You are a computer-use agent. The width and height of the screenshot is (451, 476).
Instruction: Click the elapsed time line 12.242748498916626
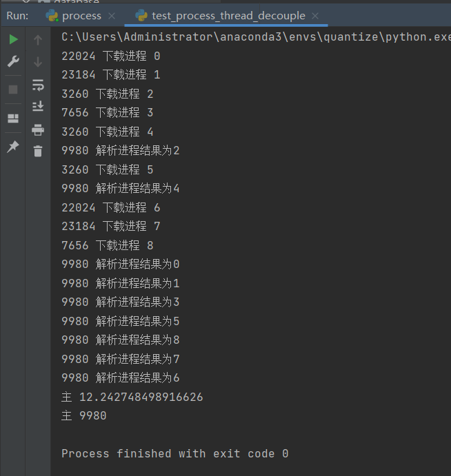(132, 397)
